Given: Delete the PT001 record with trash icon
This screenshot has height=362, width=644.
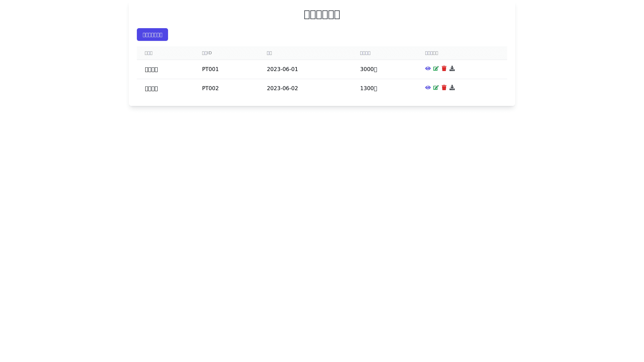Looking at the screenshot, I should coord(444,68).
